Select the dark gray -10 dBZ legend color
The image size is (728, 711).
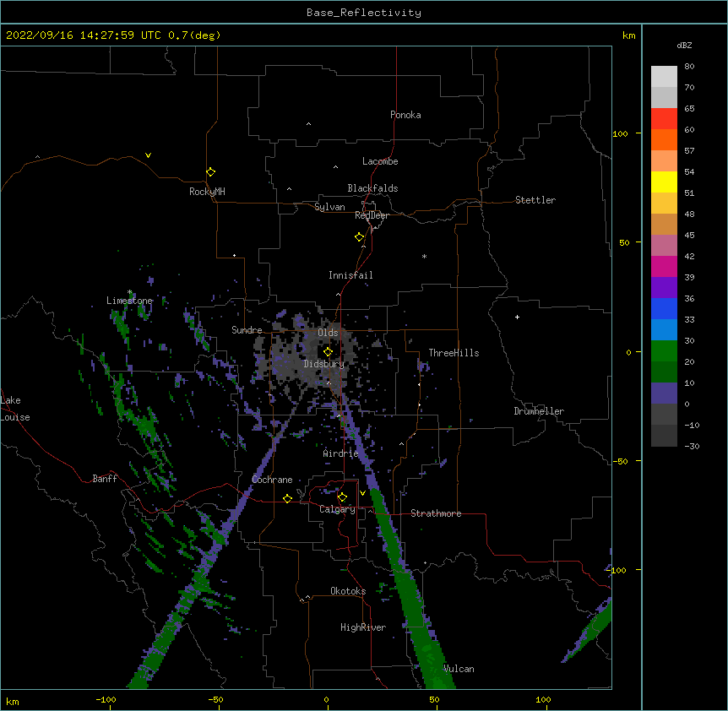(664, 436)
